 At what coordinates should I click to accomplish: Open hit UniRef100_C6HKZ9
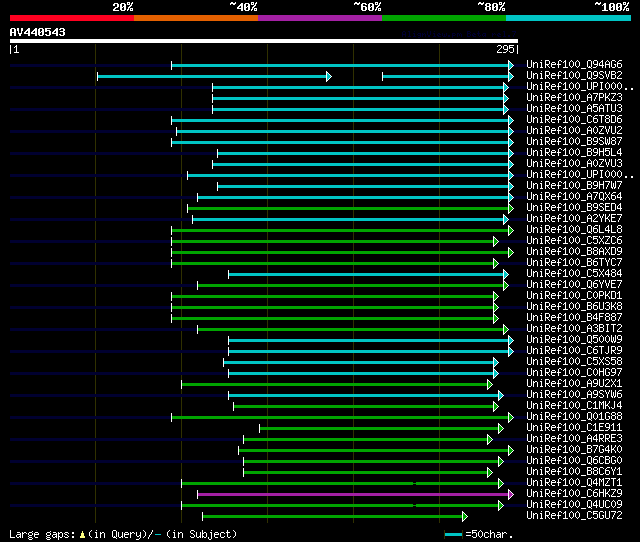pos(574,494)
